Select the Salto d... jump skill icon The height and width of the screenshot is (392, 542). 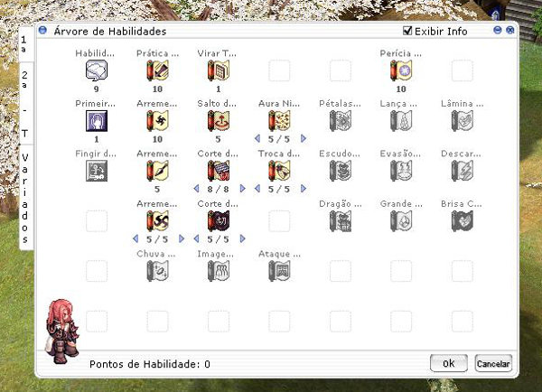pos(218,121)
